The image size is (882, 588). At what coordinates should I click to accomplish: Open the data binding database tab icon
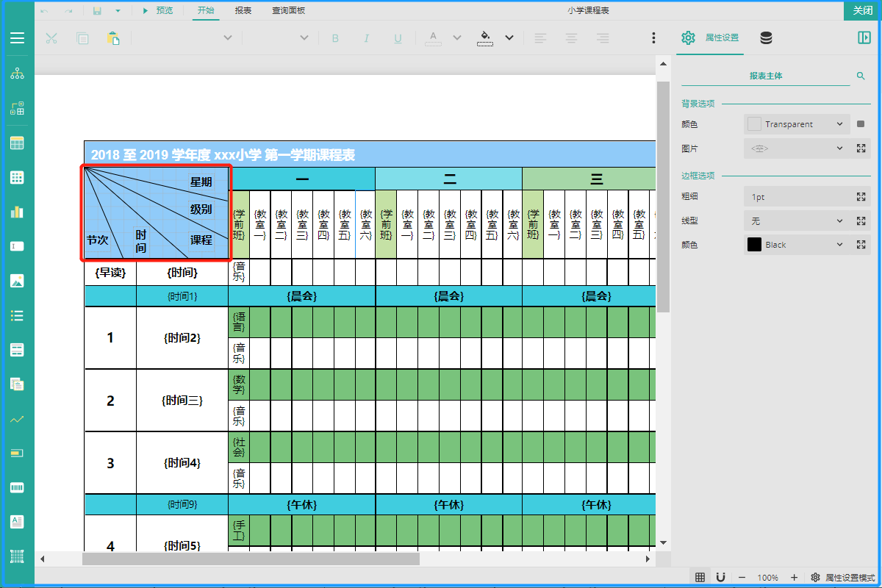pyautogui.click(x=766, y=38)
